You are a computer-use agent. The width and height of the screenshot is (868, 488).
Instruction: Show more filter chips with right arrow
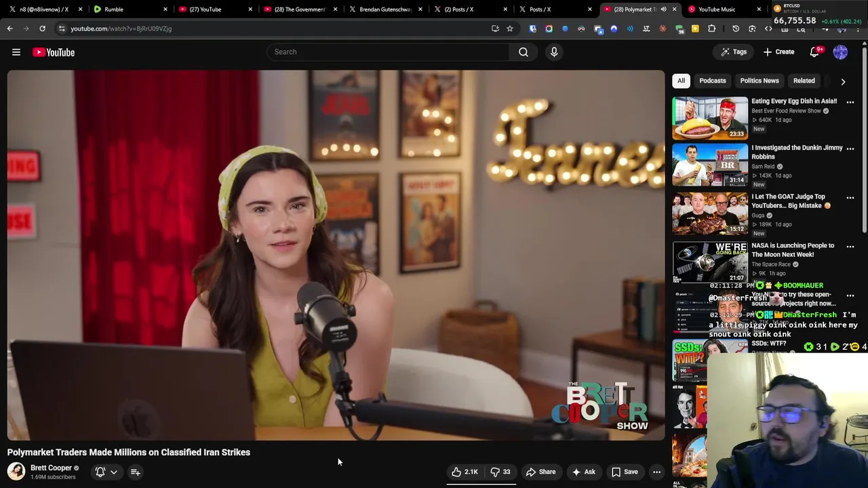[x=843, y=81]
